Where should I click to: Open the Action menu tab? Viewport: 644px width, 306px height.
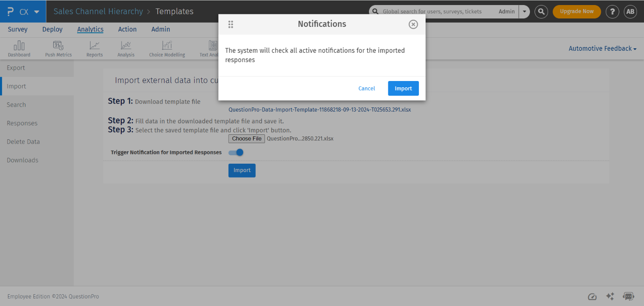pos(127,29)
